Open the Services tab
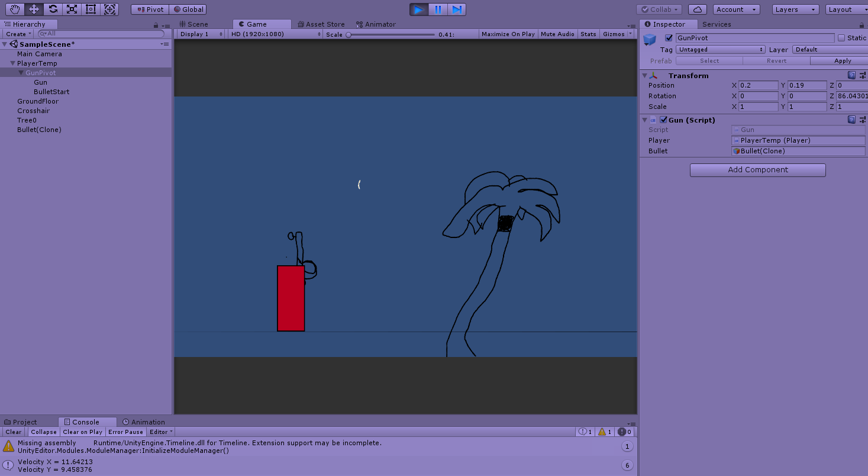 point(716,24)
